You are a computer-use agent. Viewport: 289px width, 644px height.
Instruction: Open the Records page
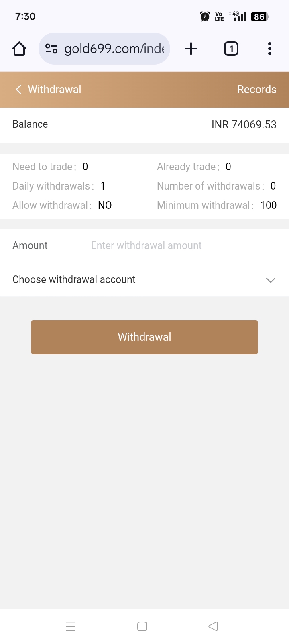pos(257,89)
